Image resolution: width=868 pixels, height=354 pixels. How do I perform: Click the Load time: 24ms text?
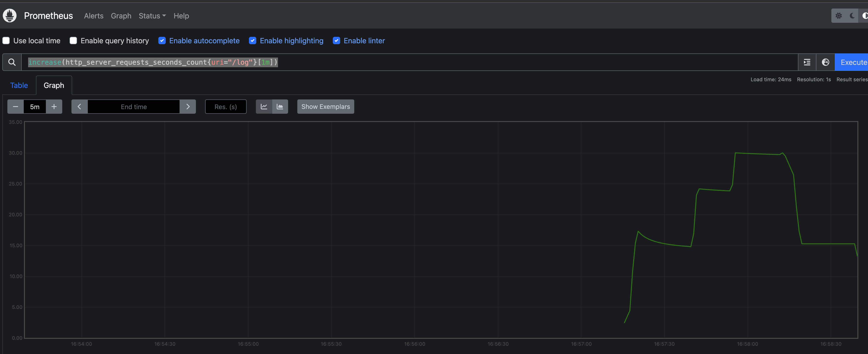tap(771, 79)
